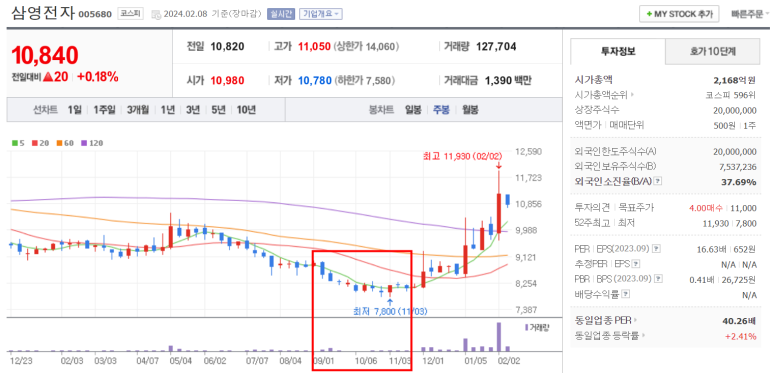This screenshot has width=773, height=373.
Task: Select the 3년 line chart period
Action: pos(193,109)
